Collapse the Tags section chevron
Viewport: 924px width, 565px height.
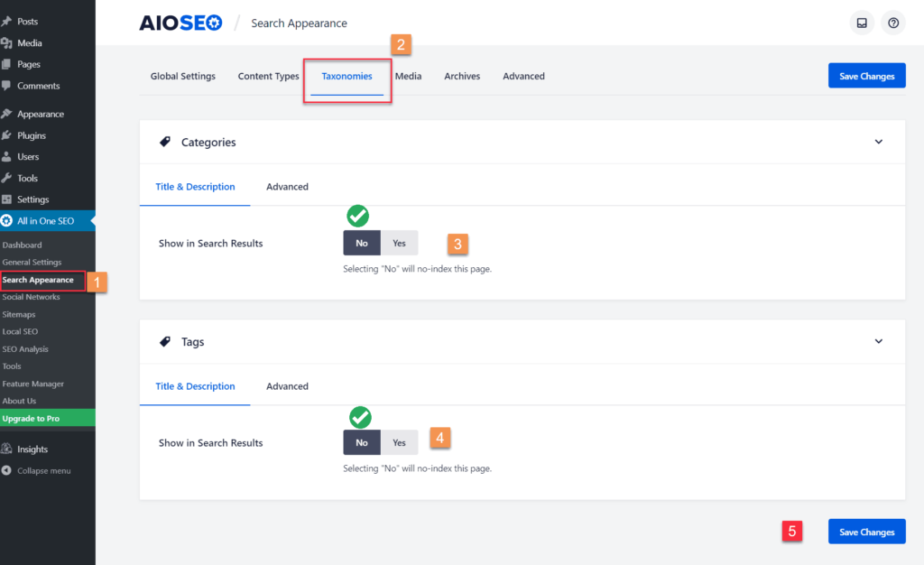tap(879, 341)
